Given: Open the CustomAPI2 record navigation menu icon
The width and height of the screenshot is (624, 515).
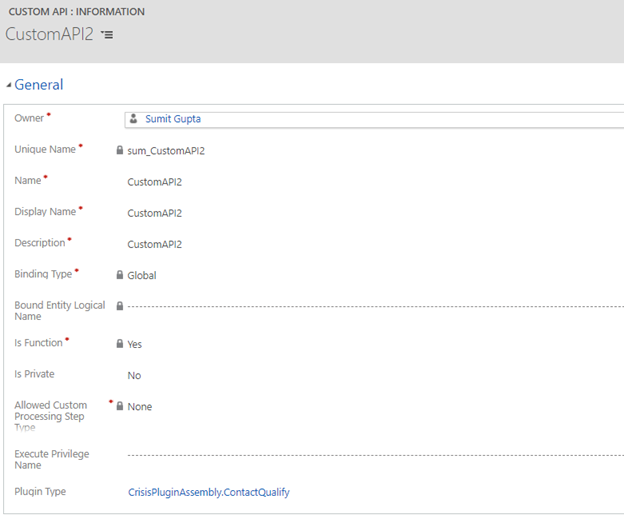Looking at the screenshot, I should pos(107,35).
